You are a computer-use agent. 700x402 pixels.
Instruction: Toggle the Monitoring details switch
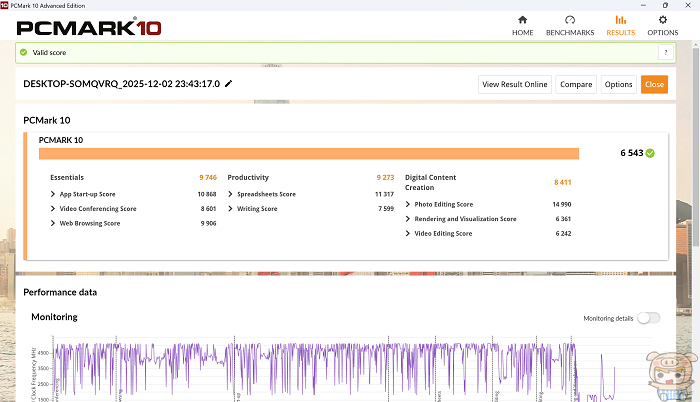[649, 318]
